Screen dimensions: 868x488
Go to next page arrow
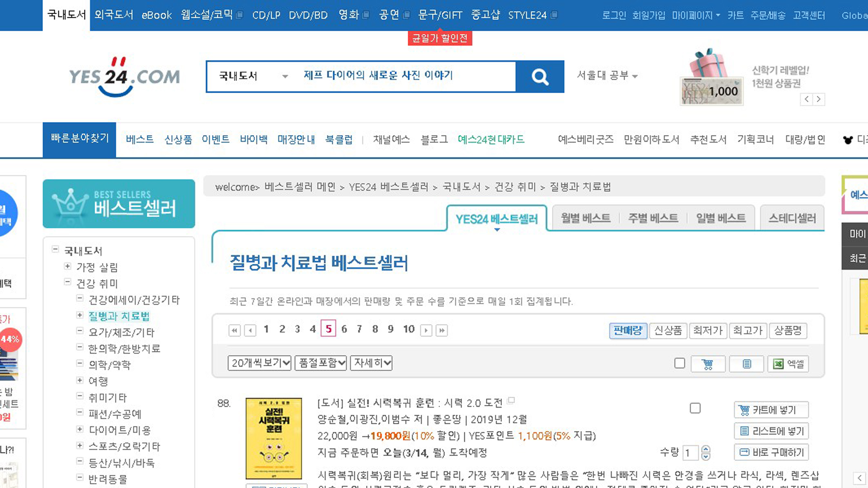pyautogui.click(x=426, y=330)
